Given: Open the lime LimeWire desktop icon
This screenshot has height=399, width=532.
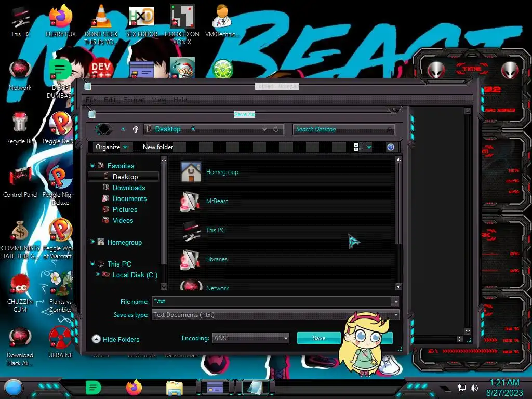Looking at the screenshot, I should coord(222,69).
